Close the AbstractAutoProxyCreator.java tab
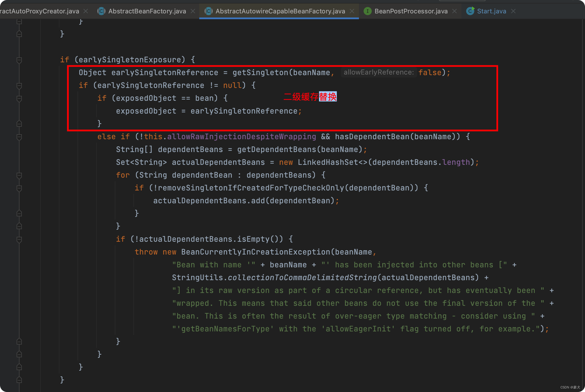The height and width of the screenshot is (392, 585). [86, 11]
